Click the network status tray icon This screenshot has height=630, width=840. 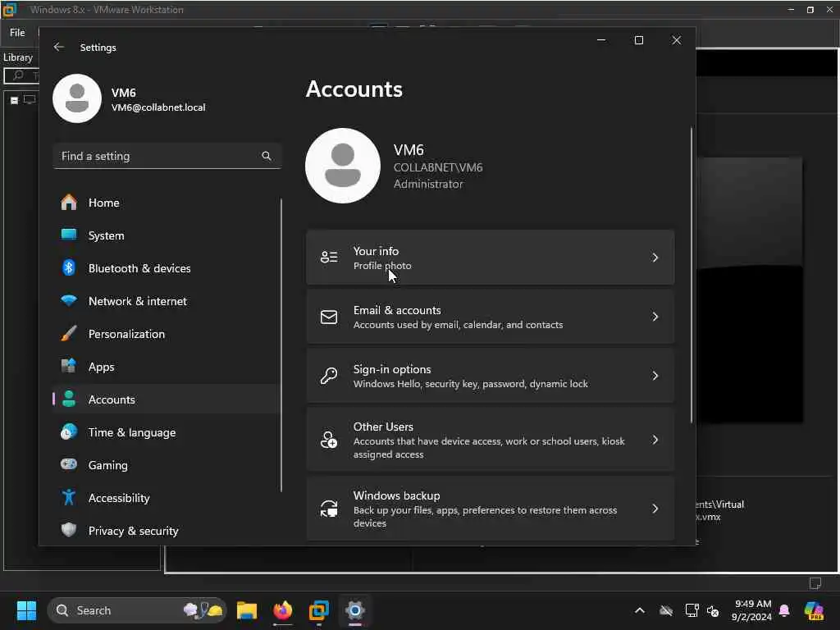pyautogui.click(x=692, y=610)
